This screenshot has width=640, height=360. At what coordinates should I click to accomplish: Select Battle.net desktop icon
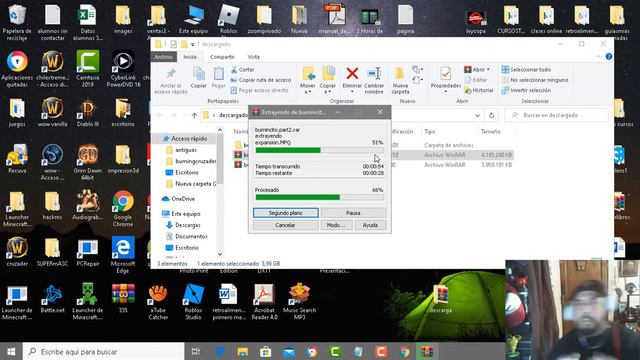pos(52,298)
